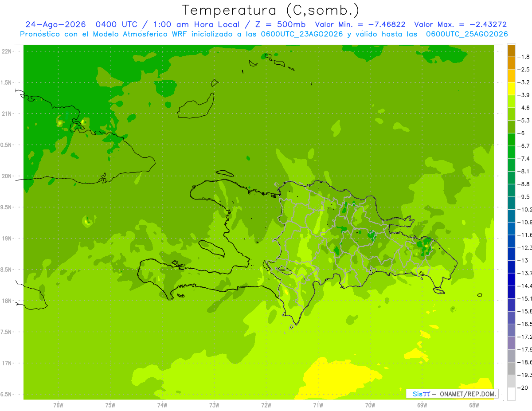The image size is (532, 411).
Task: Click the teal swatch between -9.5 and -10.2
Action: pyautogui.click(x=511, y=203)
